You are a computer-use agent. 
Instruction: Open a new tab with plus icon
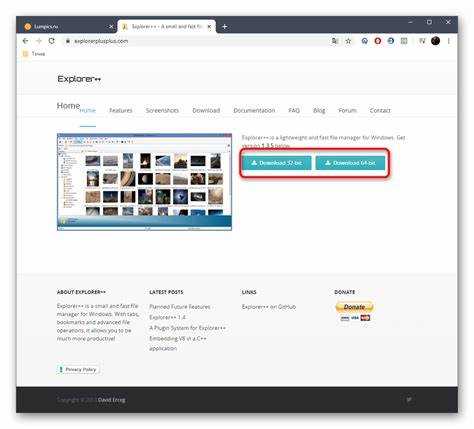[224, 27]
